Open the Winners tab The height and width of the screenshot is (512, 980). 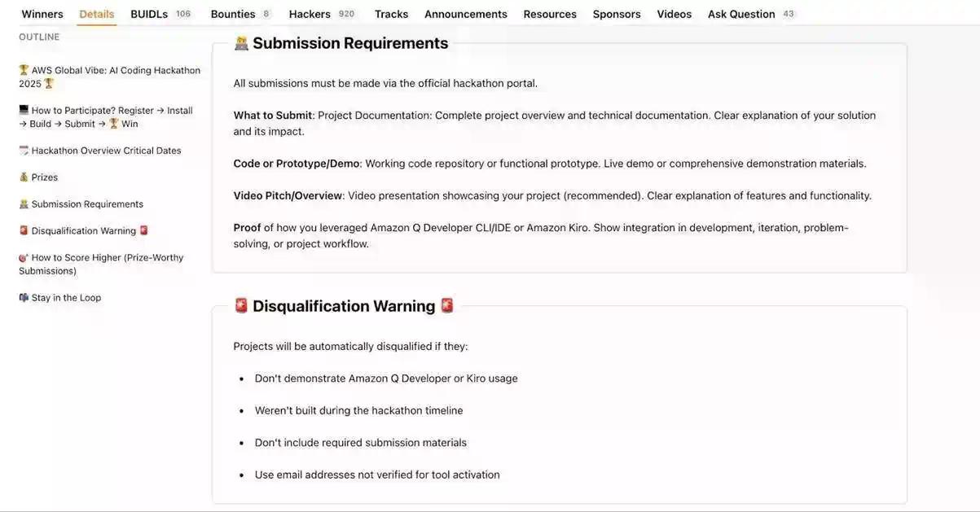click(42, 14)
